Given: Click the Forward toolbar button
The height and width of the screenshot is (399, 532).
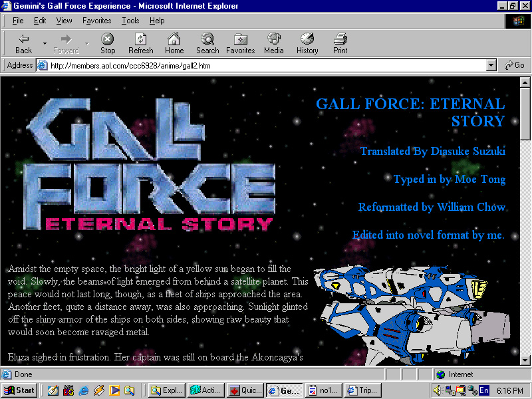Looking at the screenshot, I should (x=66, y=44).
